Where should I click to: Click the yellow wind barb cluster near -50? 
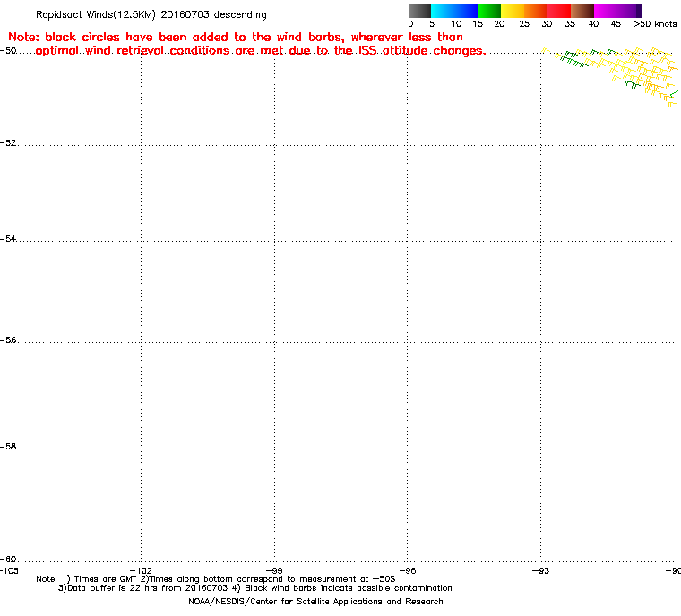click(x=610, y=76)
